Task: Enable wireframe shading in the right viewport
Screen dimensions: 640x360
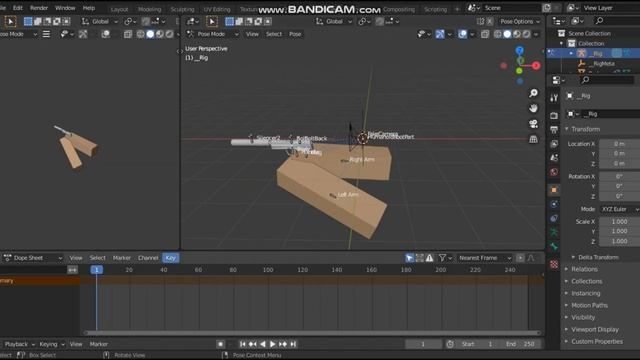Action: [x=498, y=34]
